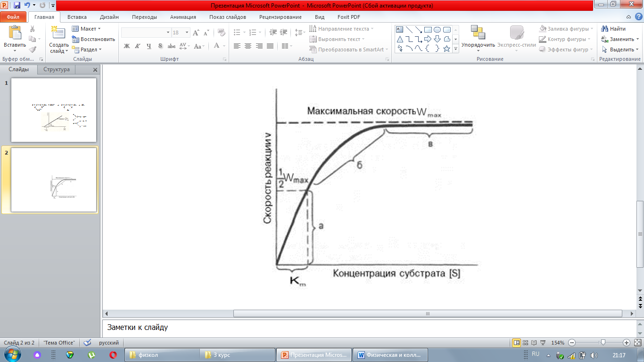Switch to Reading view in status bar
The image size is (644, 362).
pyautogui.click(x=534, y=343)
